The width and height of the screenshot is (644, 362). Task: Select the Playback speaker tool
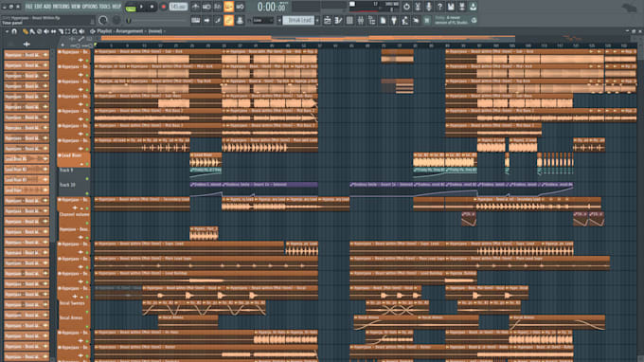pos(81,31)
